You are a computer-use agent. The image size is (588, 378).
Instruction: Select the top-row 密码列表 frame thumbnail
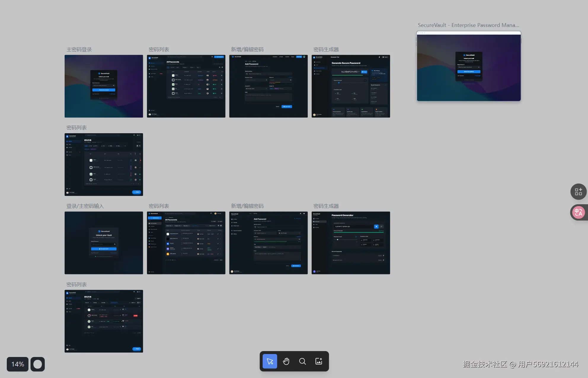point(186,86)
